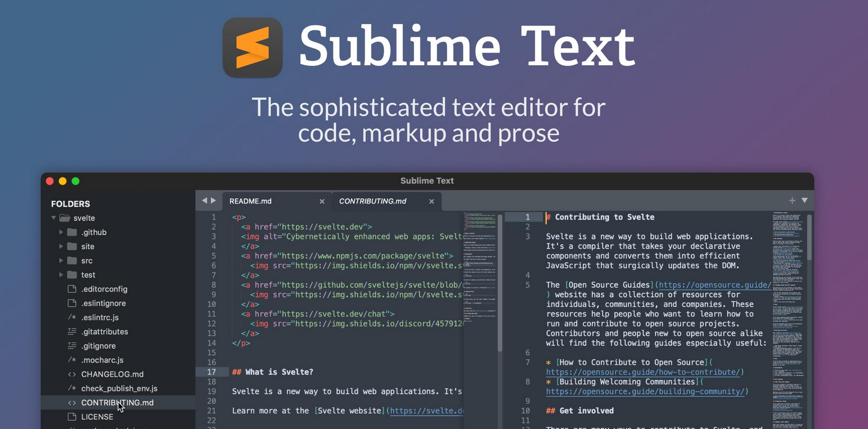Screen dimensions: 868x429
Task: Close the window with red button
Action: pyautogui.click(x=50, y=181)
